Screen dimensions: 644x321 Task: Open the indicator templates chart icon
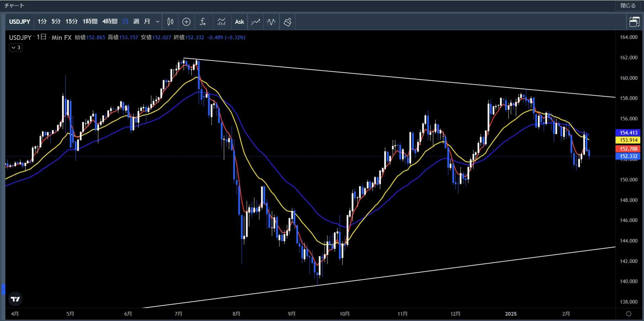click(x=221, y=22)
